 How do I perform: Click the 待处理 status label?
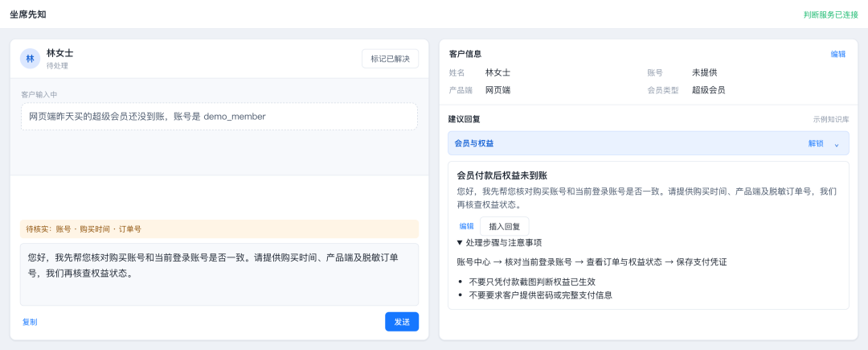57,66
